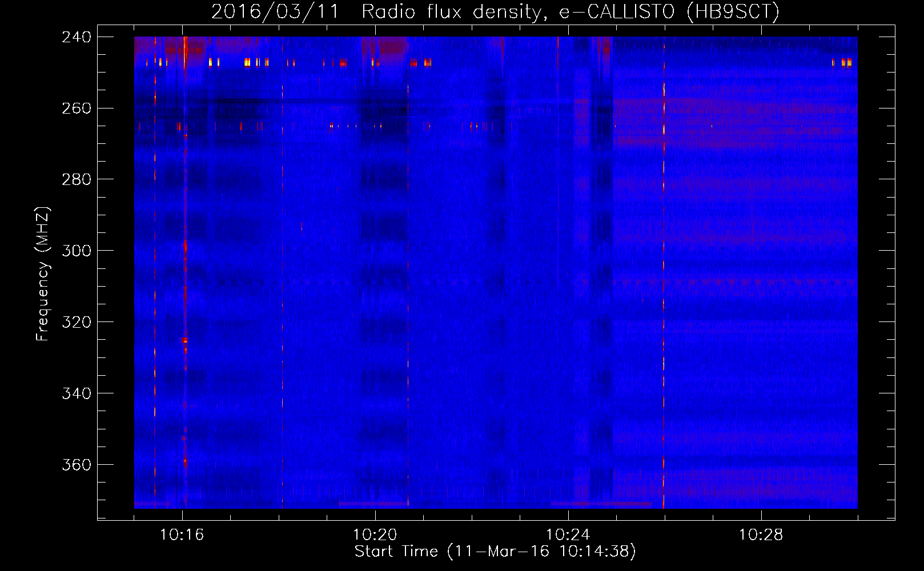Image resolution: width=924 pixels, height=571 pixels.
Task: Click the 10:24 time tick label
Action: click(568, 535)
